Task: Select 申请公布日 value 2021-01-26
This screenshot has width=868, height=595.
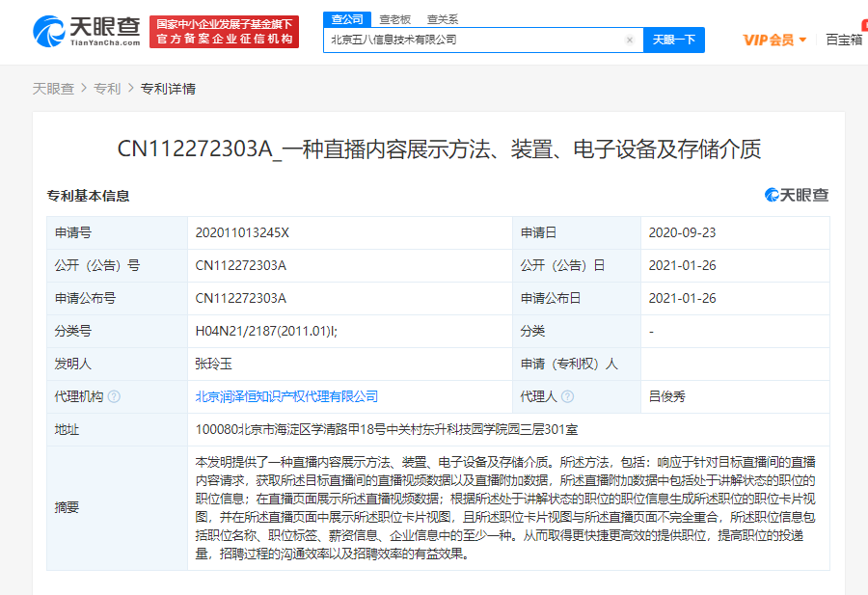Action: pyautogui.click(x=682, y=298)
